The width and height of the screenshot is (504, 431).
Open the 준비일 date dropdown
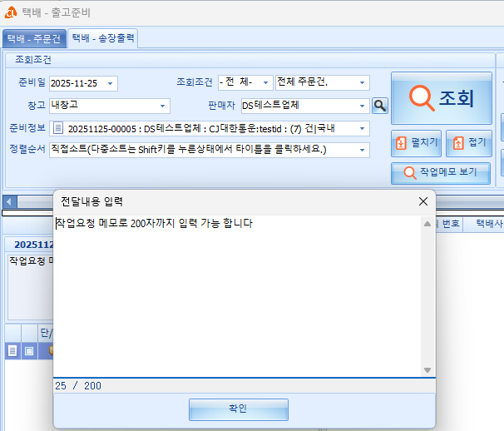[111, 83]
